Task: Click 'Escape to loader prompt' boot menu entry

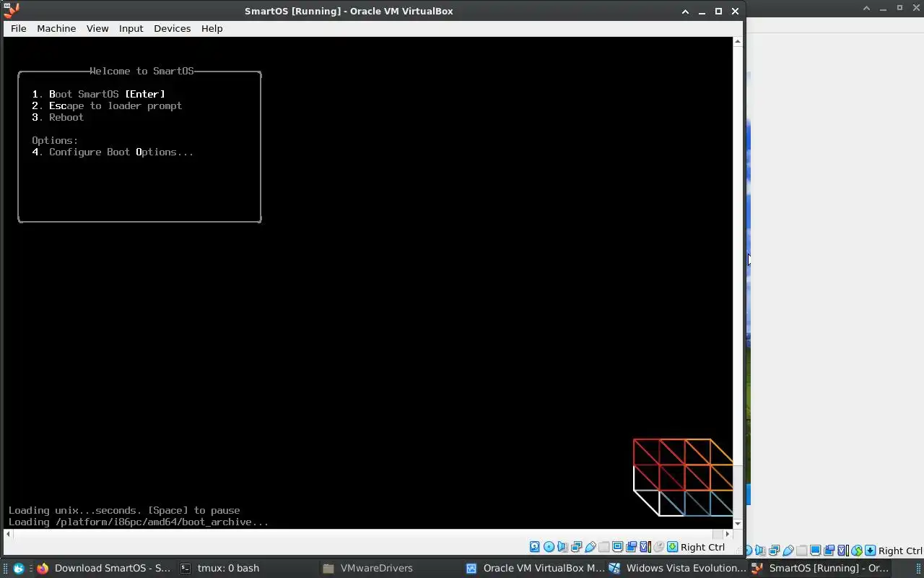Action: click(107, 105)
